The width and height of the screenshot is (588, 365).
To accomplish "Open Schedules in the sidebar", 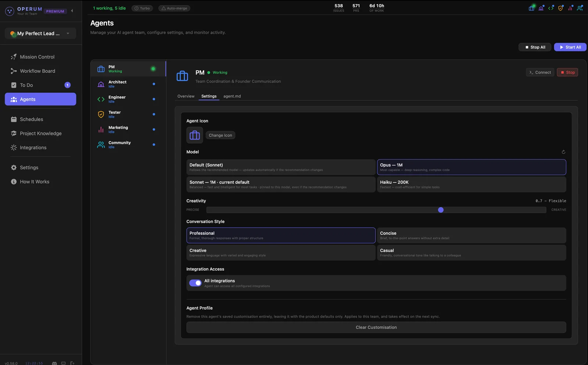I will click(x=40, y=119).
